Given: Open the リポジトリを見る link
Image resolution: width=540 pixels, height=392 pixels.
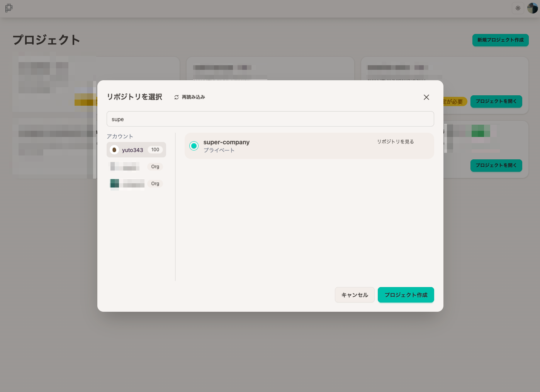Looking at the screenshot, I should tap(396, 142).
